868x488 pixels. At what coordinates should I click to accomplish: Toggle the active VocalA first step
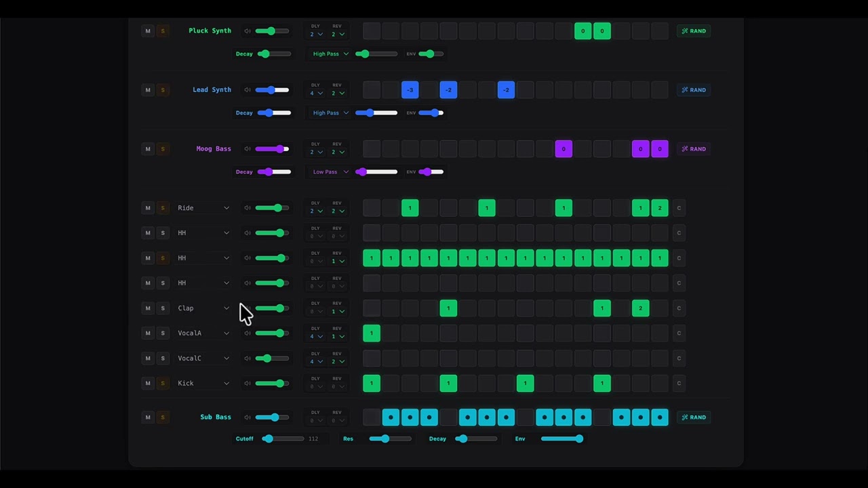coord(372,333)
